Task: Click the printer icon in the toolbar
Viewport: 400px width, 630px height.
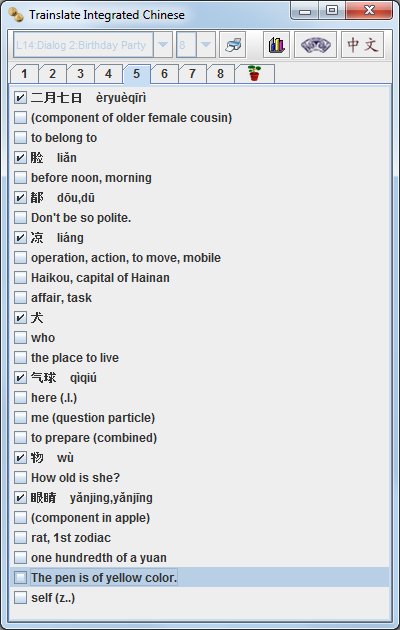Action: coord(233,45)
